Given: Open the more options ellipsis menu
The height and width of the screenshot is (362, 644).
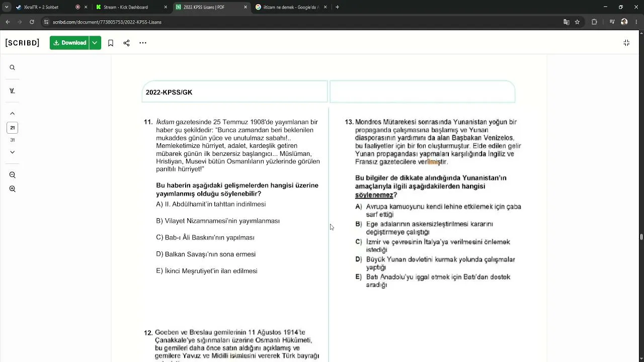Looking at the screenshot, I should point(143,43).
